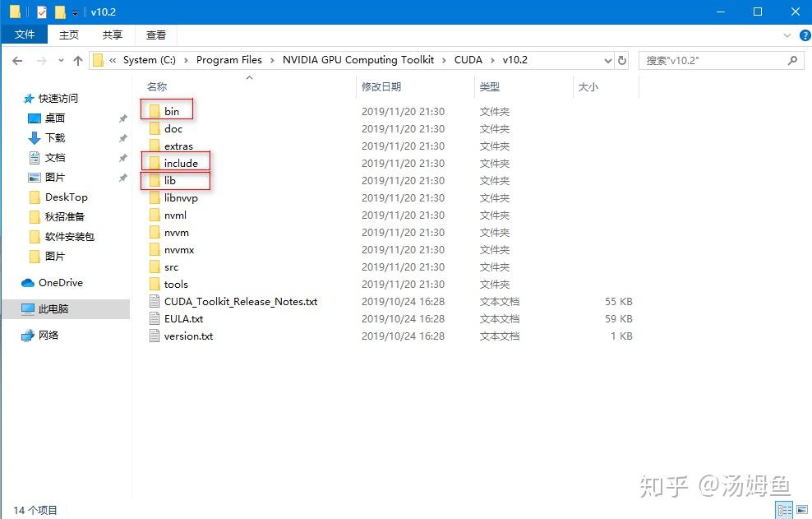Screen dimensions: 812x519
Task: Click inside the search box
Action: pyautogui.click(x=715, y=60)
